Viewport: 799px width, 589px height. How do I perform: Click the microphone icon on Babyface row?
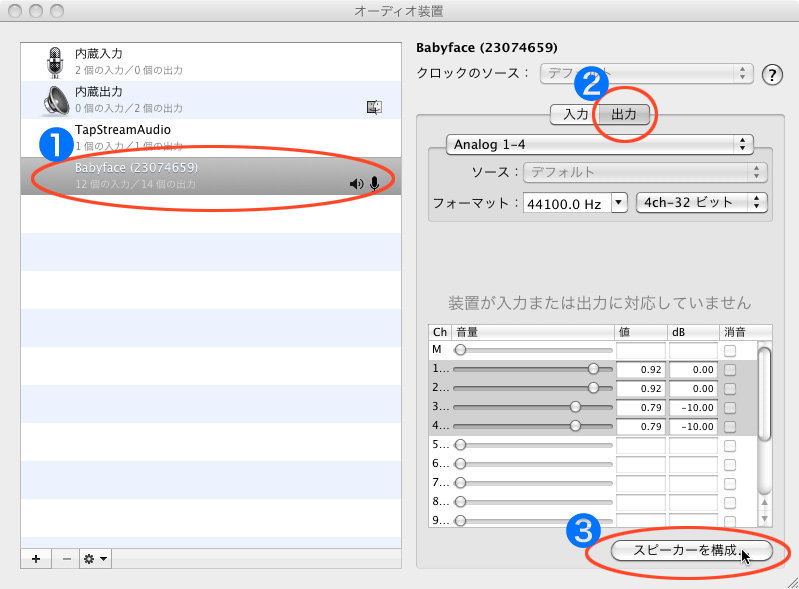(x=375, y=183)
